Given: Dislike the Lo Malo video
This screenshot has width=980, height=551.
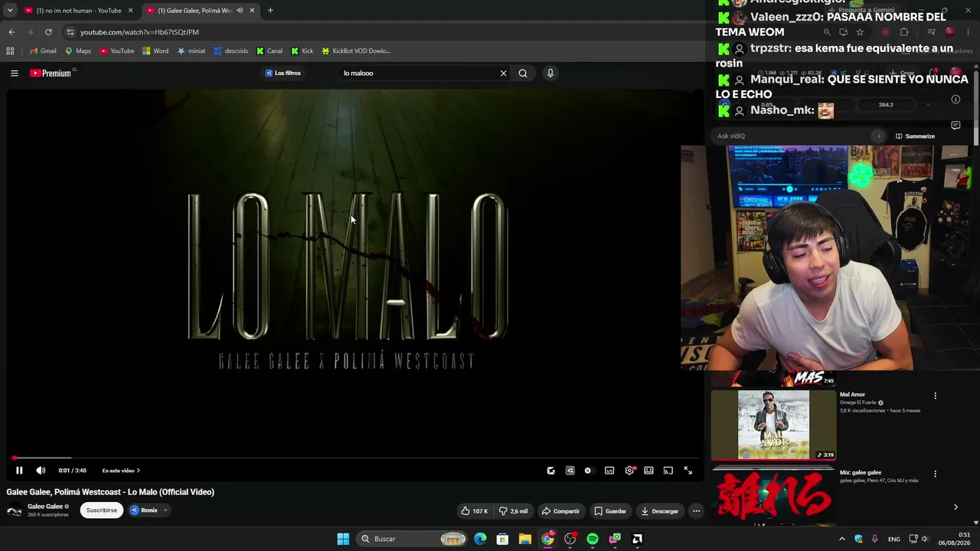Looking at the screenshot, I should [513, 510].
